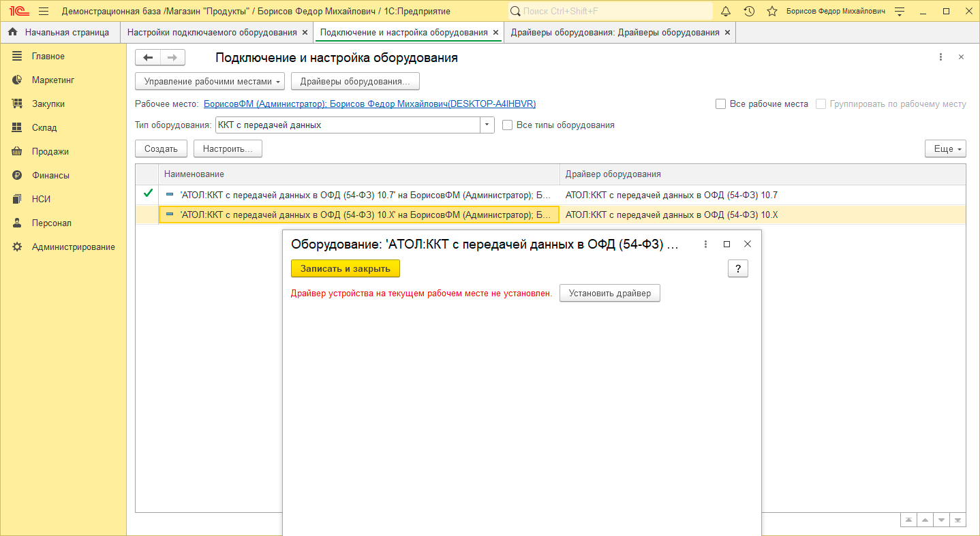Click the Закупки shopping cart icon

point(18,104)
